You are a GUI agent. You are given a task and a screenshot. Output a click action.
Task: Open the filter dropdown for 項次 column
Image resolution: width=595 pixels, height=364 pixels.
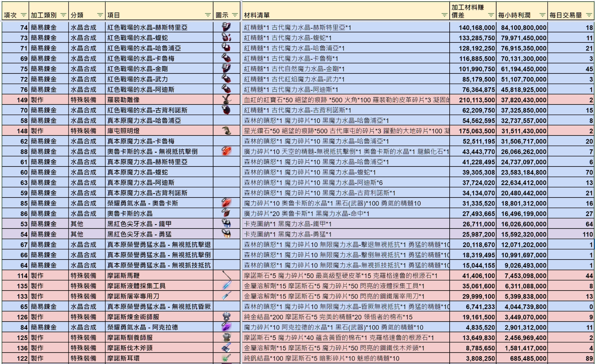click(x=23, y=15)
